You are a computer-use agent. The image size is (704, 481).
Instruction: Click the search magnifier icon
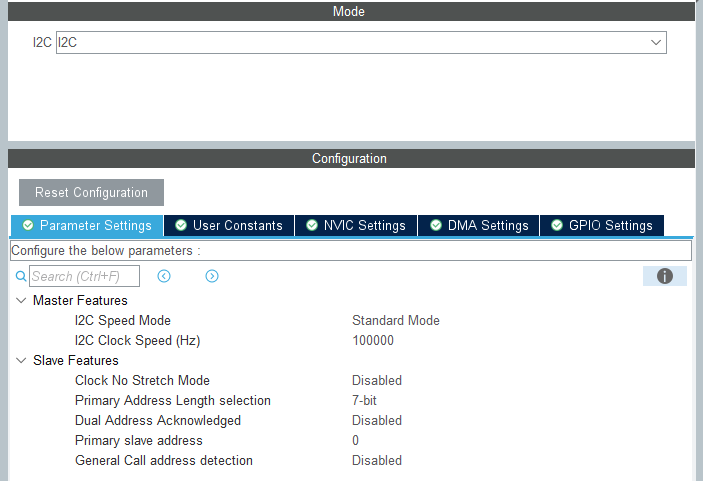(x=21, y=276)
